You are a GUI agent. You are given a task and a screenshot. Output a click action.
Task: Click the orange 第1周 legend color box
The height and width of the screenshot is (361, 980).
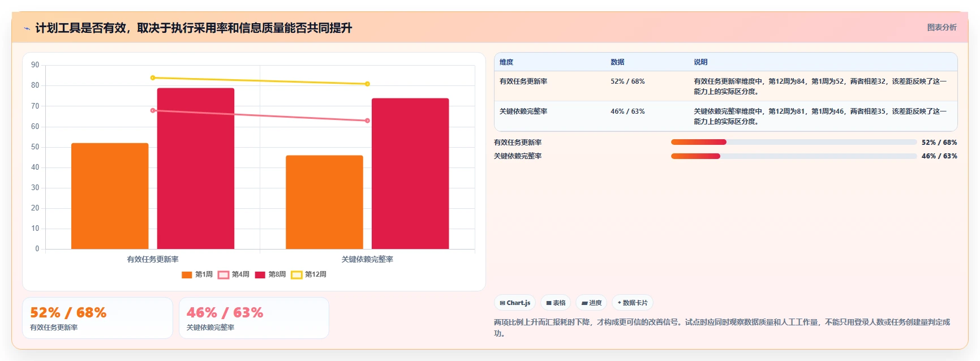tap(187, 275)
